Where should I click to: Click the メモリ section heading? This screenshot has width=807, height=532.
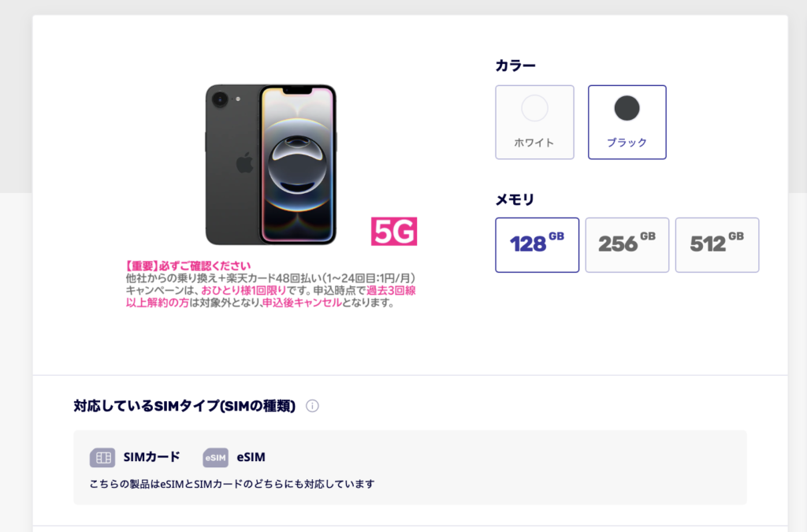pos(515,199)
